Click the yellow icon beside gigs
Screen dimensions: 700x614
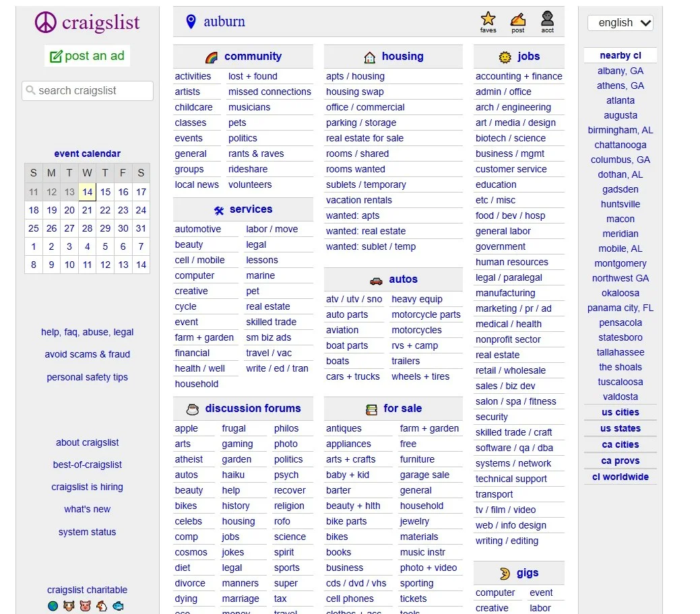click(505, 574)
